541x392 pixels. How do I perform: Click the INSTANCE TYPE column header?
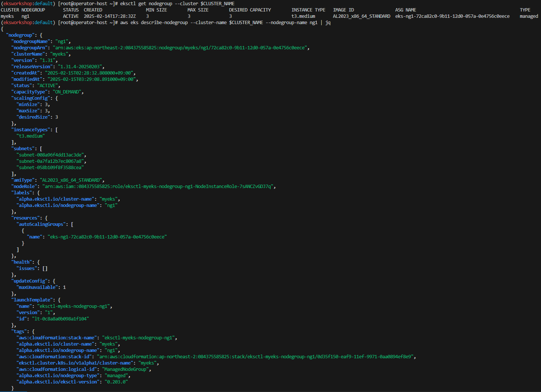tap(309, 10)
